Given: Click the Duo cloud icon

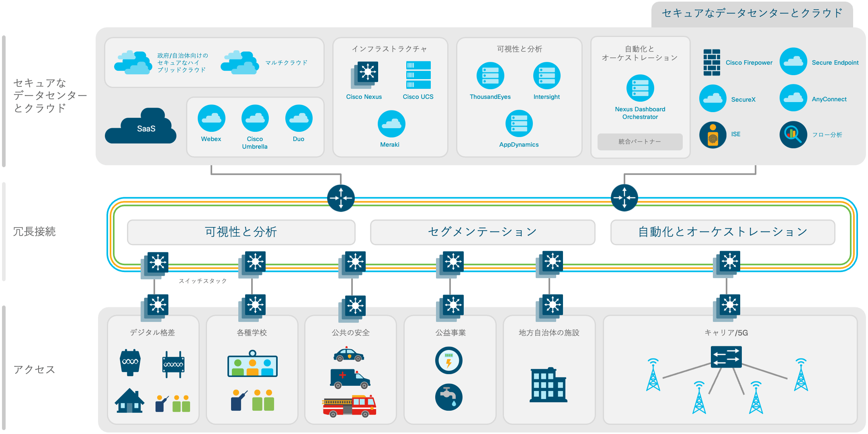Looking at the screenshot, I should click(x=299, y=118).
